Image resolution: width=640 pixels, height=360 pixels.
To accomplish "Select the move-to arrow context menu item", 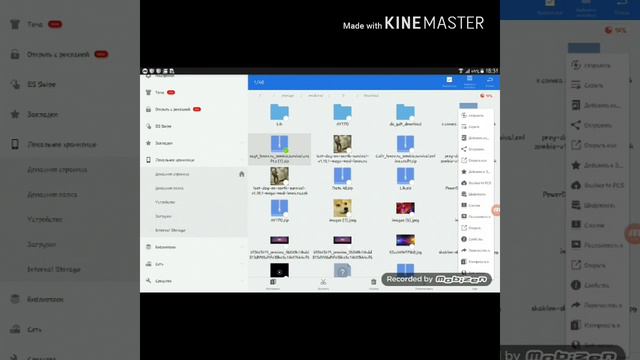I will click(476, 250).
